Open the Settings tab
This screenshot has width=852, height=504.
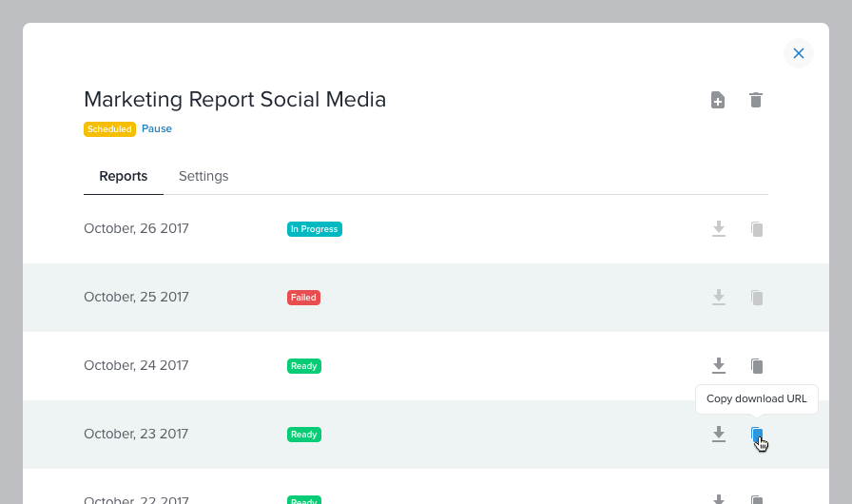point(203,176)
